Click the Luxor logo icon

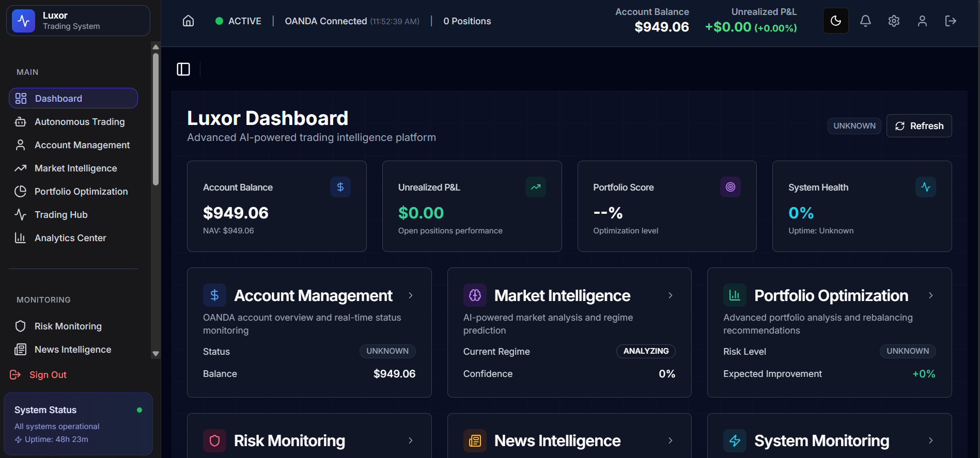coord(24,21)
